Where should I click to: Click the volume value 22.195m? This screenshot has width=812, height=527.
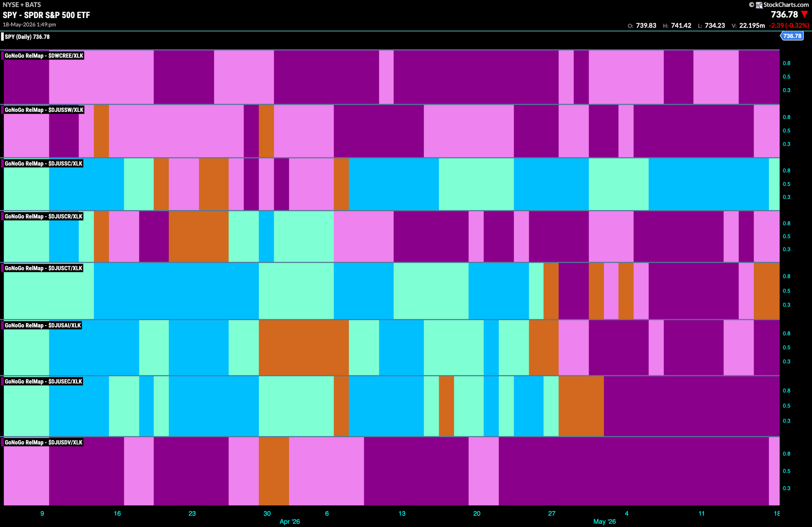pos(752,26)
